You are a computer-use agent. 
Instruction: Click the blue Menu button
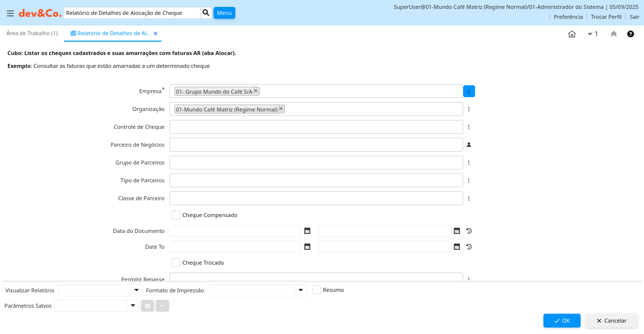click(224, 13)
